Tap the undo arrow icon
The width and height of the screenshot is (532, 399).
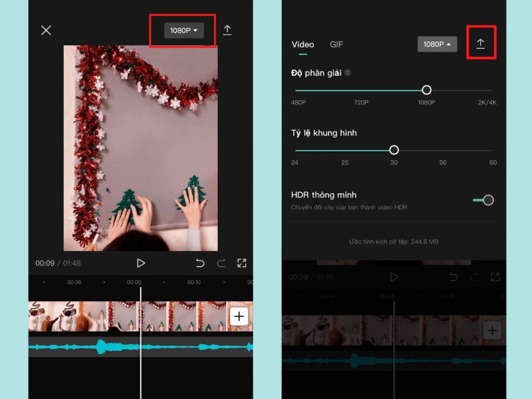201,263
